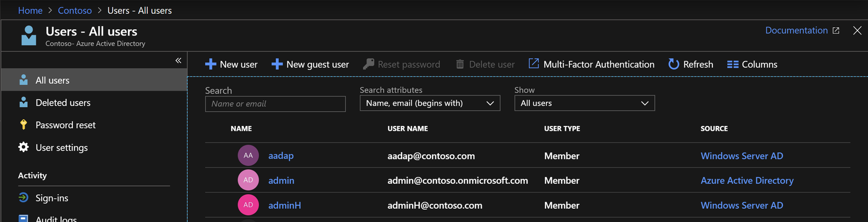Screen dimensions: 868x222
Task: Click the New guest user button label
Action: [318, 64]
